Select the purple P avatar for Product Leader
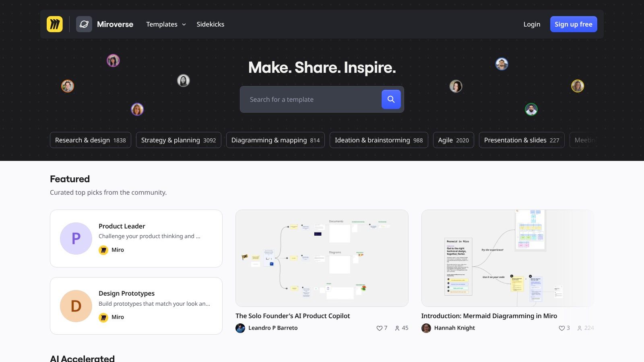The height and width of the screenshot is (362, 644). [x=76, y=239]
